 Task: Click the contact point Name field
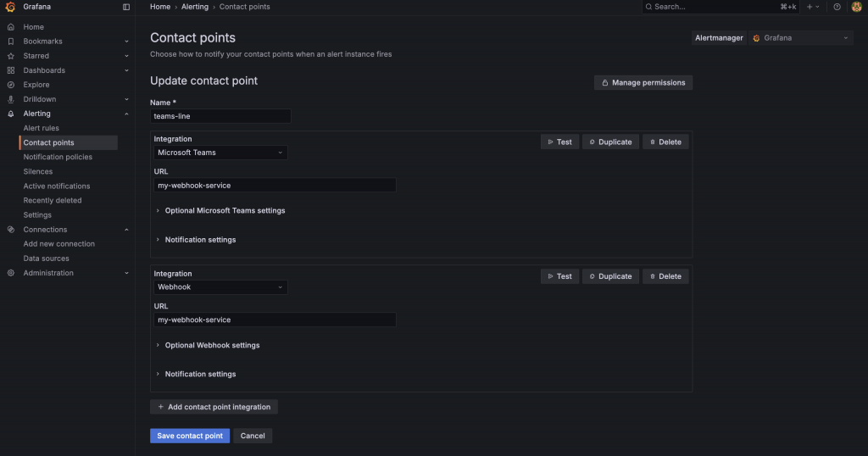pyautogui.click(x=220, y=116)
